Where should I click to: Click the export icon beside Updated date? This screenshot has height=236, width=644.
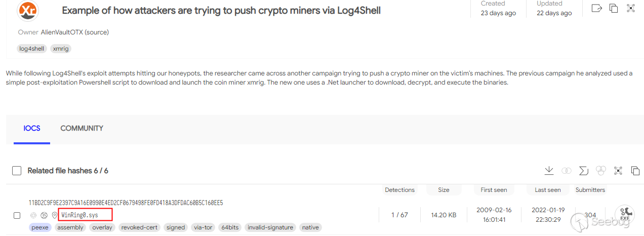click(597, 8)
